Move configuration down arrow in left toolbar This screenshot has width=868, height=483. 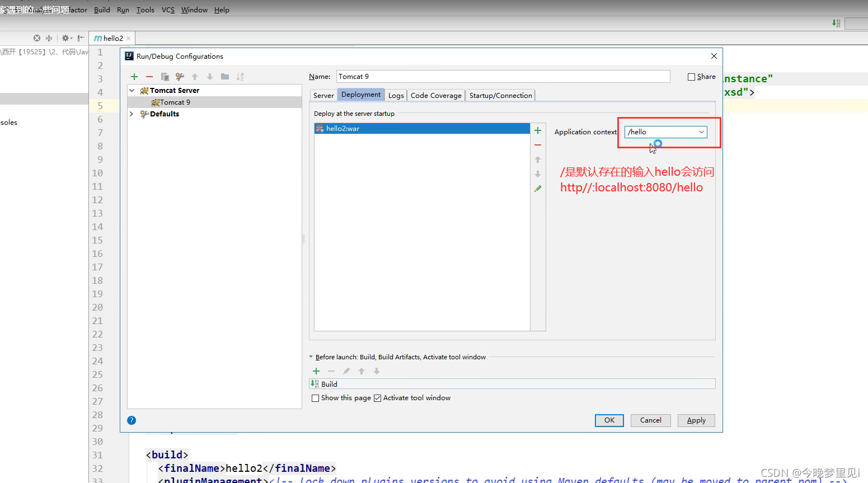(210, 77)
